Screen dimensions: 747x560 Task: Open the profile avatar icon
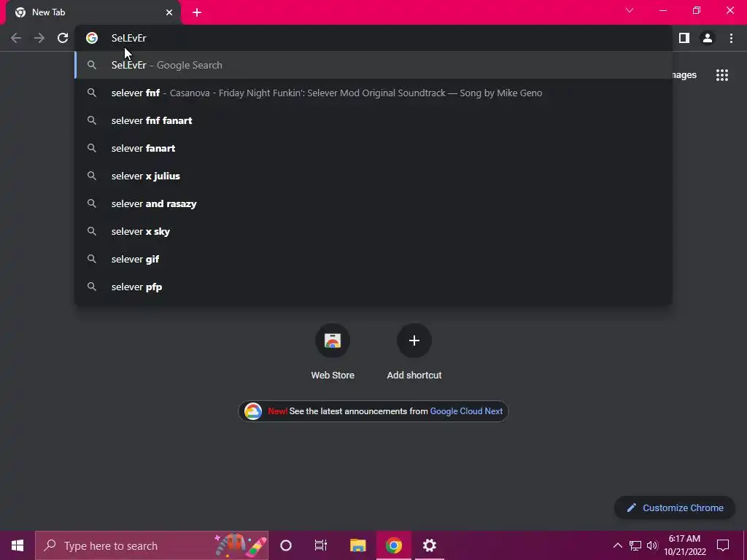pos(708,38)
